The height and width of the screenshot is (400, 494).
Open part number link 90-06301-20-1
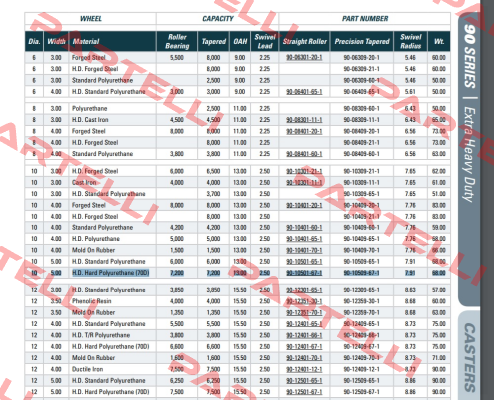(304, 58)
